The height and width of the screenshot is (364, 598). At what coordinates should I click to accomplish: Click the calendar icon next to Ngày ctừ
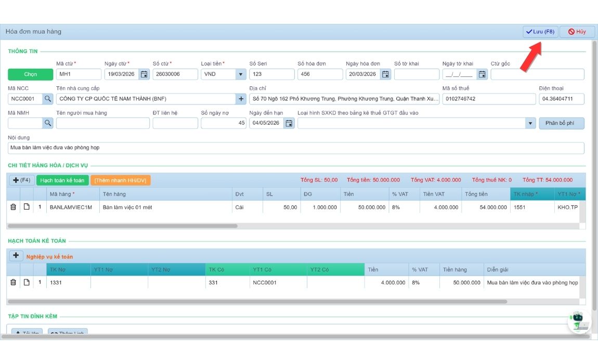(x=144, y=74)
